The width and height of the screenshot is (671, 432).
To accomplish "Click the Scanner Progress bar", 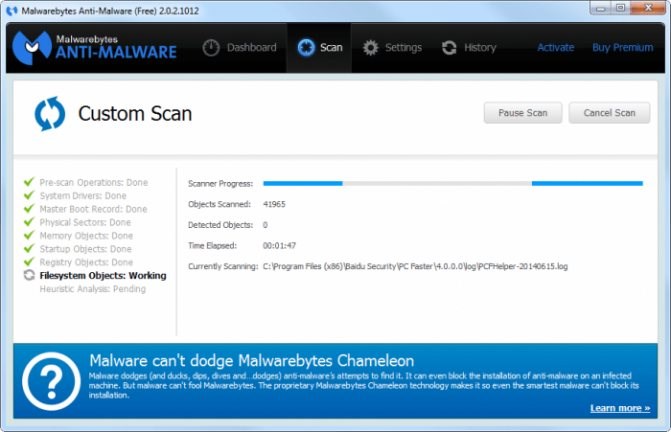I will pyautogui.click(x=453, y=183).
